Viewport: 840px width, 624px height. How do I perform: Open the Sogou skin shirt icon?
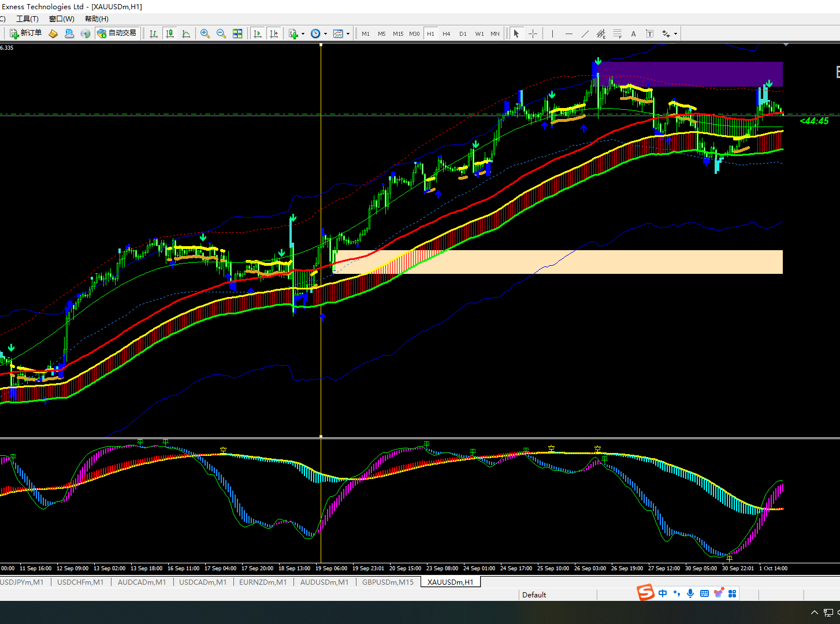[719, 593]
